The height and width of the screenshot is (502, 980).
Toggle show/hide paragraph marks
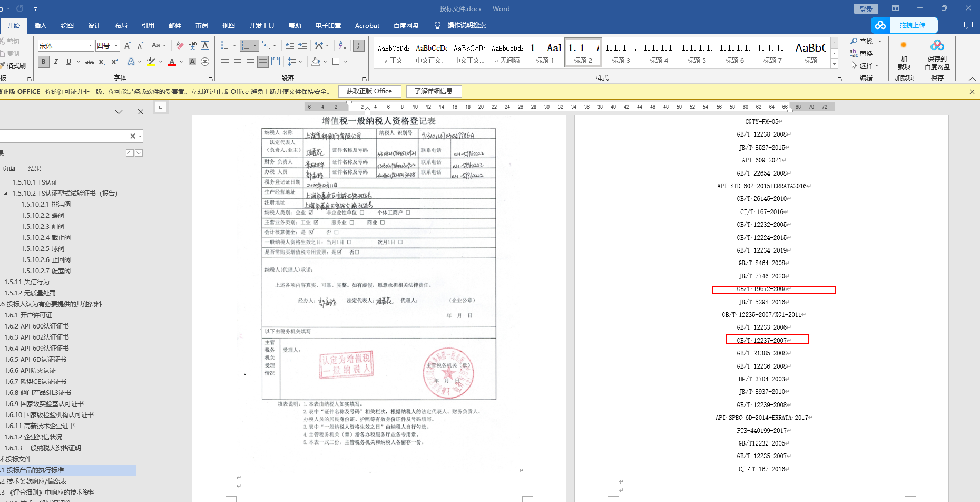[359, 46]
